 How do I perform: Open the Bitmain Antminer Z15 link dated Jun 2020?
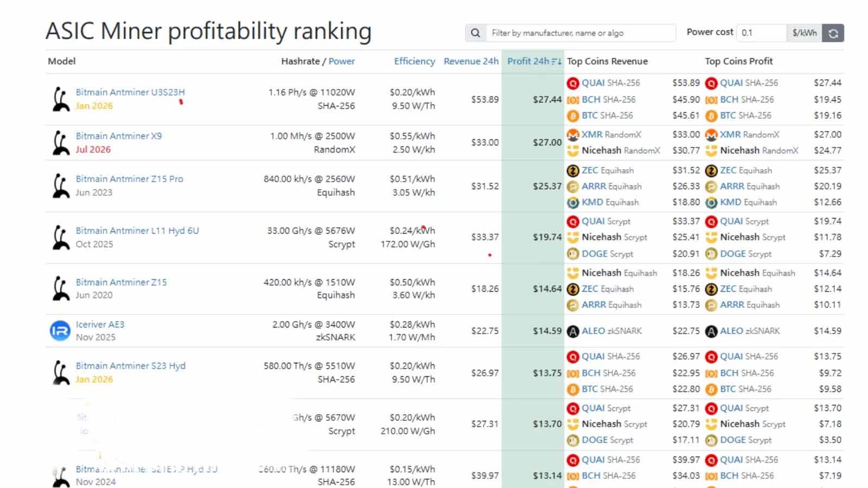tap(122, 282)
